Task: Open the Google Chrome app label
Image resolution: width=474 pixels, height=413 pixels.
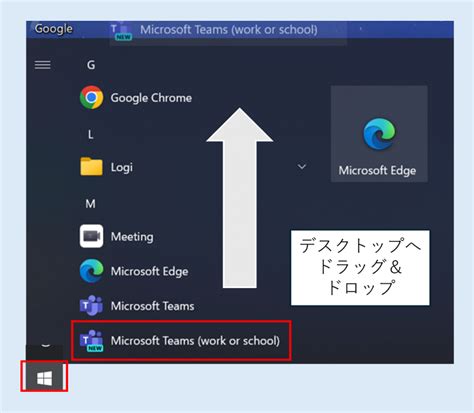Action: click(151, 98)
